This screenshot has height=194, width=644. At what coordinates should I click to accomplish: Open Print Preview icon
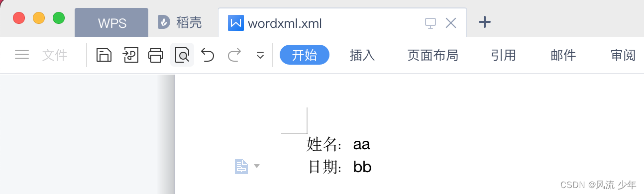click(182, 55)
